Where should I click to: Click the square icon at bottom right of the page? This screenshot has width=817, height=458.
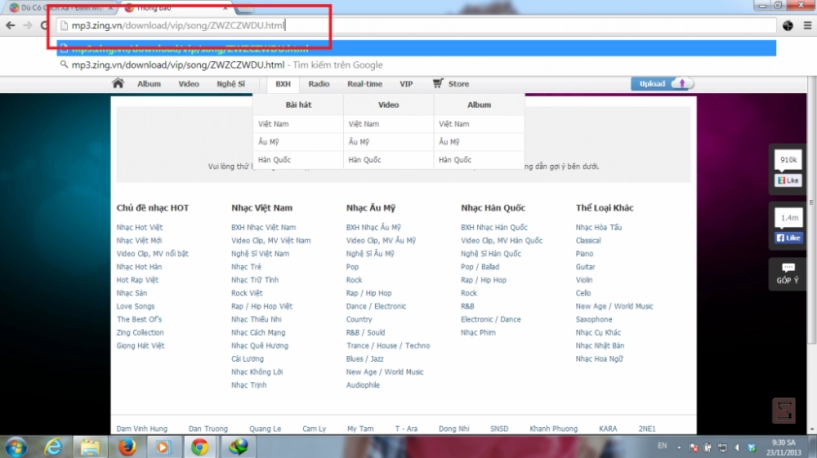784,411
